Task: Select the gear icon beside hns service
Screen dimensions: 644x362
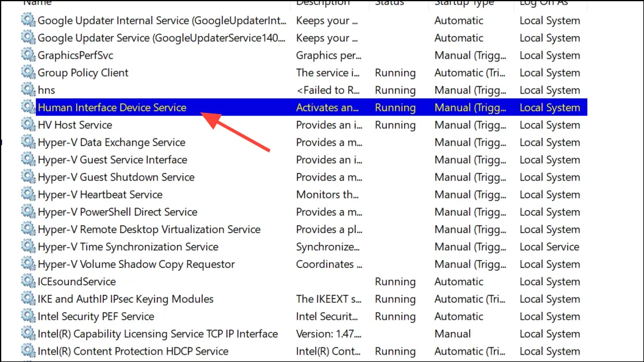Action: [28, 89]
